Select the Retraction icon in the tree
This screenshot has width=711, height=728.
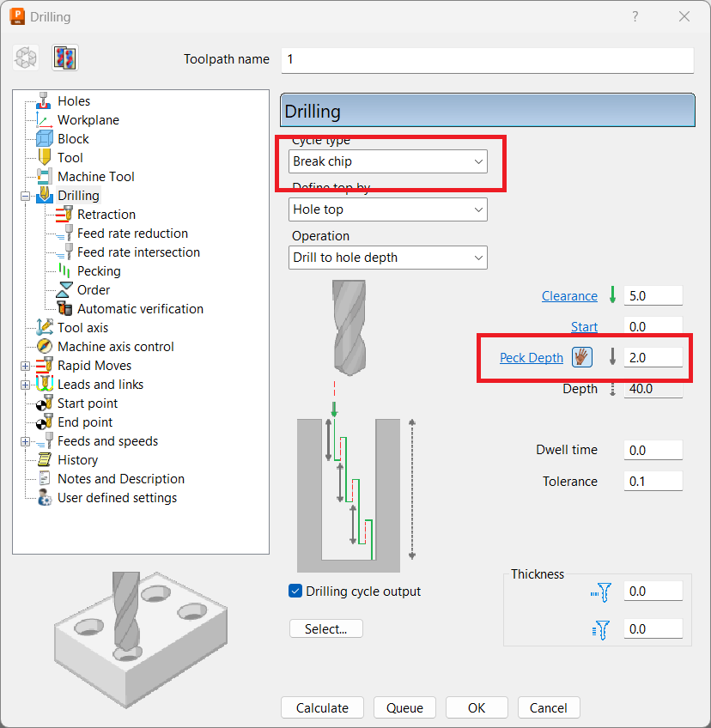pyautogui.click(x=64, y=214)
